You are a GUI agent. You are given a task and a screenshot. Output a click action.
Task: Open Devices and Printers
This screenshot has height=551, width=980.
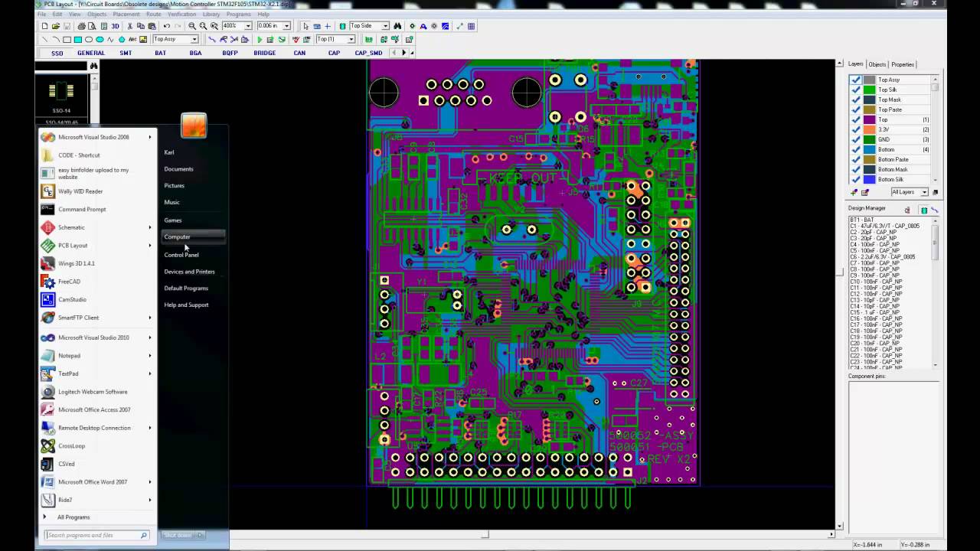(x=189, y=272)
